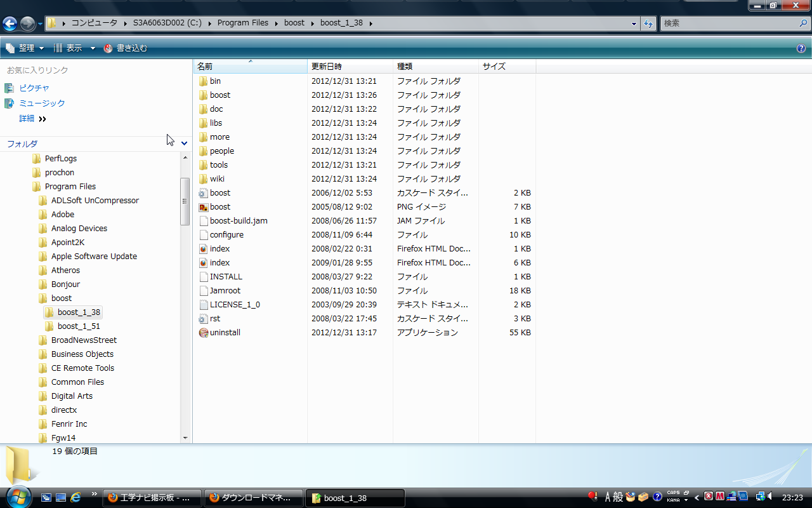Select boost_1_51 in folder tree
The height and width of the screenshot is (508, 812).
[x=79, y=326]
